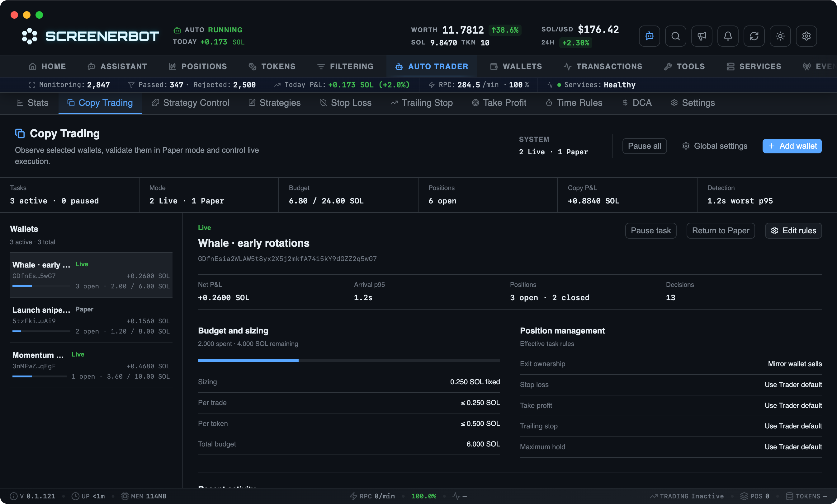Viewport: 837px width, 504px height.
Task: Open the Assistant tab
Action: pos(117,66)
